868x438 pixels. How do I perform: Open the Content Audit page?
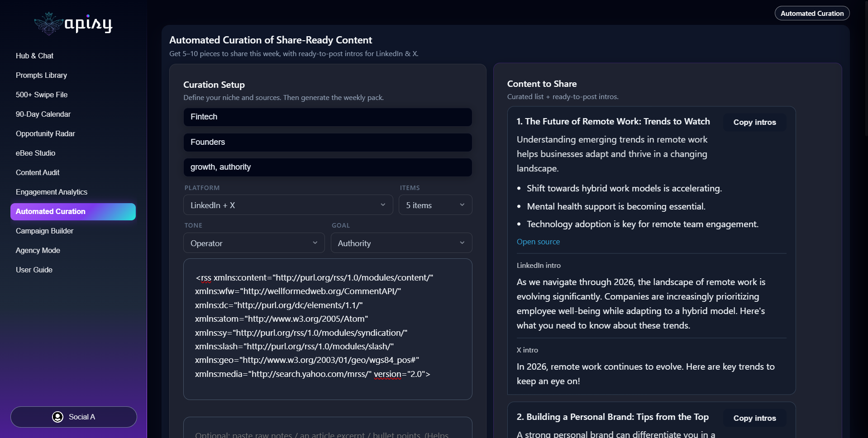pyautogui.click(x=38, y=172)
